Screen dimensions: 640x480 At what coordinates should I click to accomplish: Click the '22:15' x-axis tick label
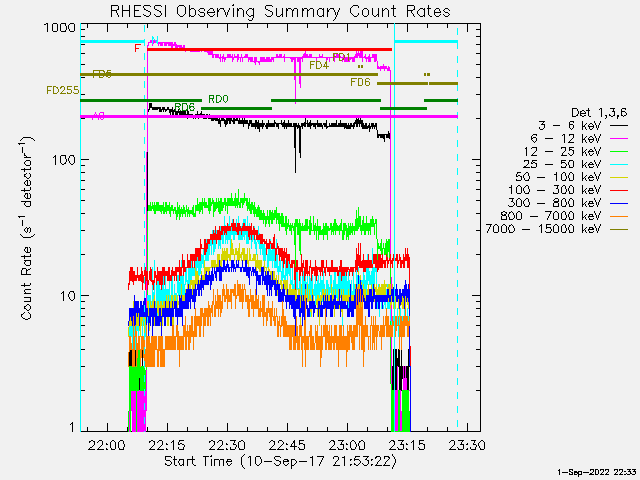(167, 445)
